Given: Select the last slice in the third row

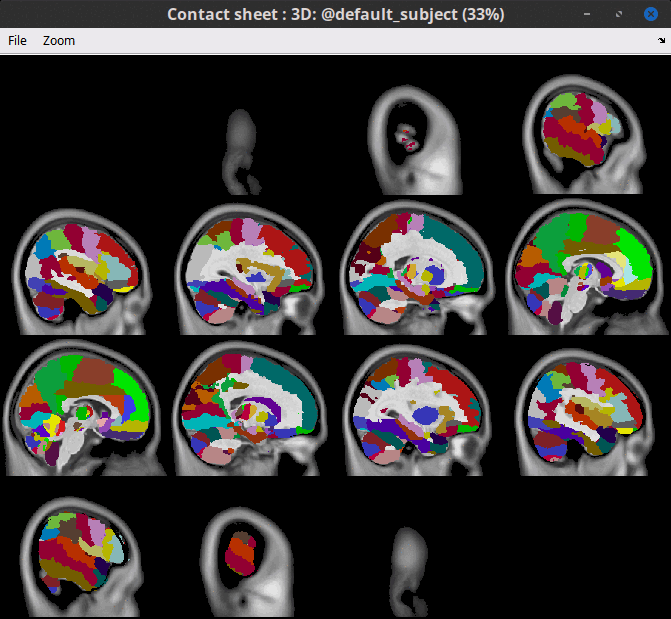Looking at the screenshot, I should [588, 410].
